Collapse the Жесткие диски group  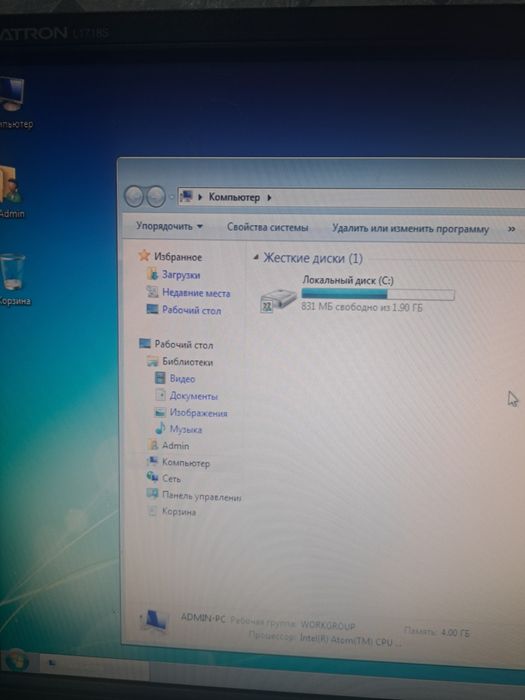click(x=256, y=257)
